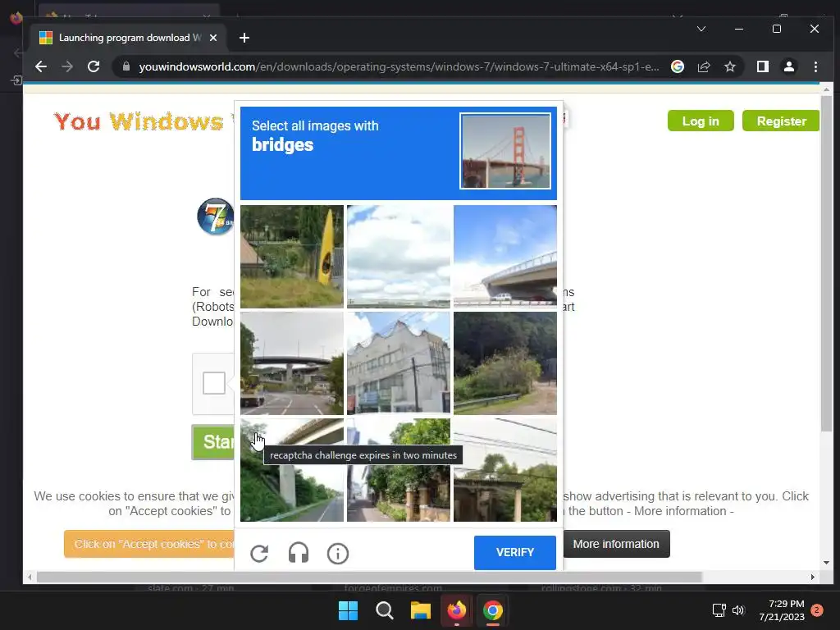The image size is (840, 630).
Task: Click the VERIFY button
Action: (x=515, y=552)
